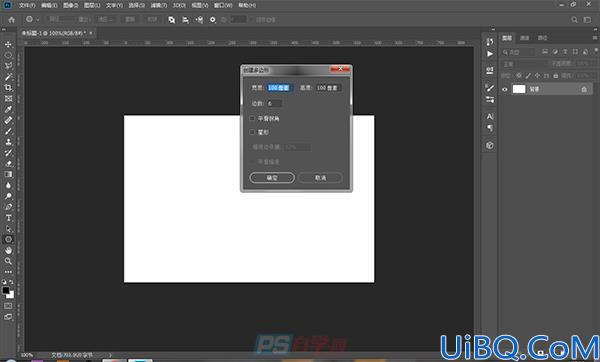The height and width of the screenshot is (362, 600).
Task: Select the Type tool
Action: (8, 218)
